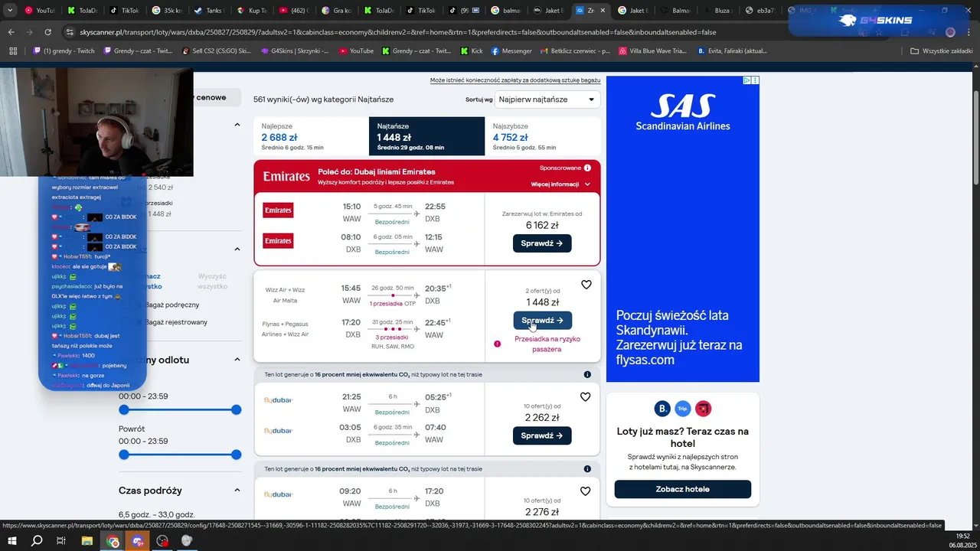This screenshot has width=980, height=551.
Task: Favorite the 2 276 zł flydubai flight
Action: tap(586, 491)
